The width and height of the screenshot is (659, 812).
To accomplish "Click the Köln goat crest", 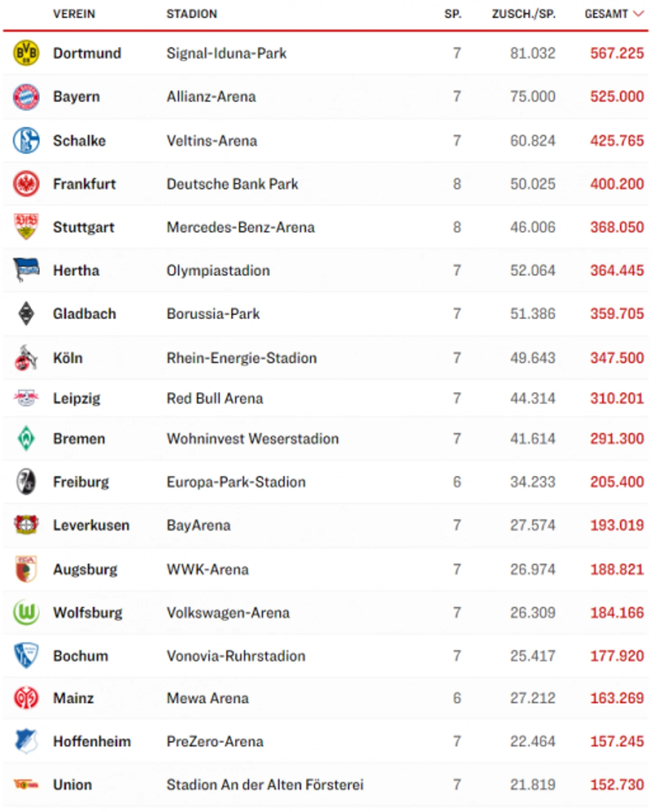I will pyautogui.click(x=26, y=358).
